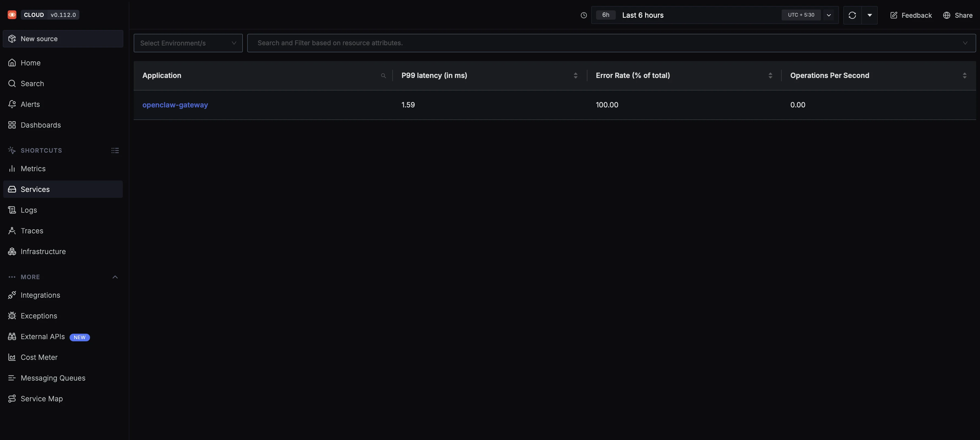This screenshot has width=980, height=440.
Task: Open the Select Environment/s dropdown
Action: coord(188,43)
